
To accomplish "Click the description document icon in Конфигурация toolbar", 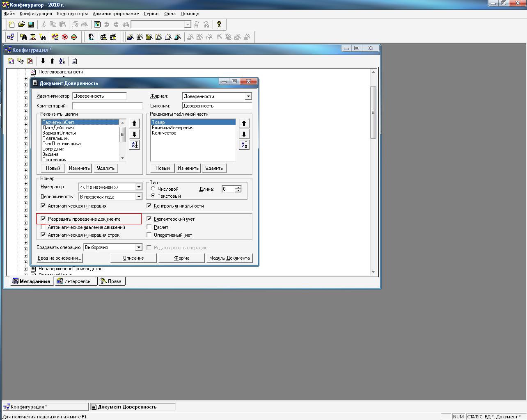I will click(74, 61).
